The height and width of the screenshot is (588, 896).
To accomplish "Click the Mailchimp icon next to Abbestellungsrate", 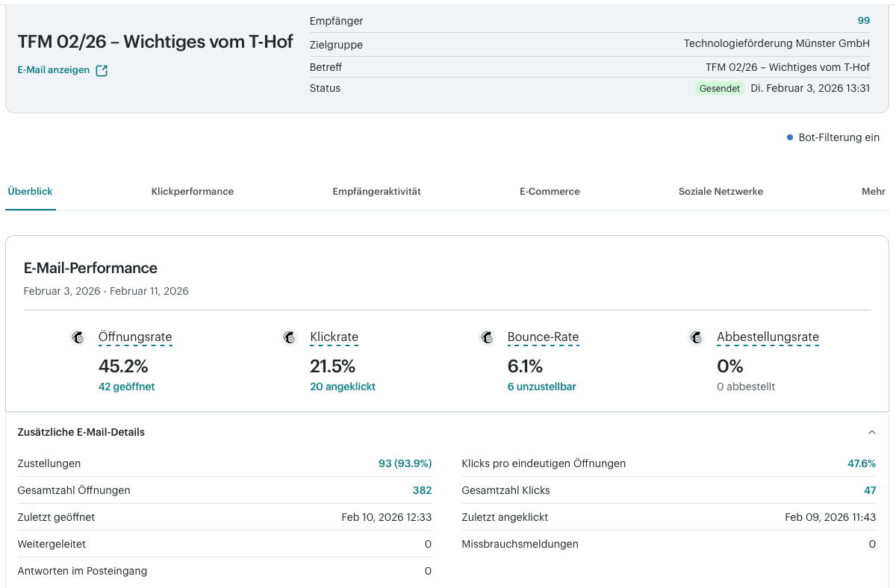I will (x=696, y=337).
